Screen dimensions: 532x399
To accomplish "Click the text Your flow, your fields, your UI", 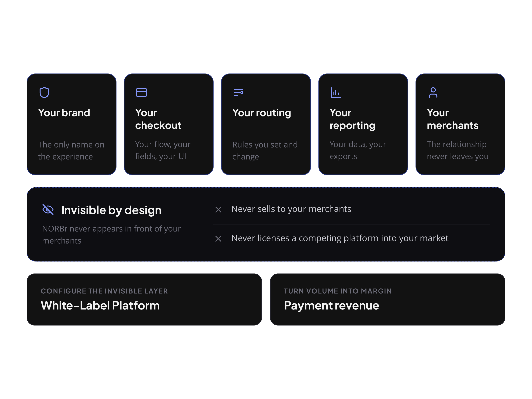I will [163, 150].
